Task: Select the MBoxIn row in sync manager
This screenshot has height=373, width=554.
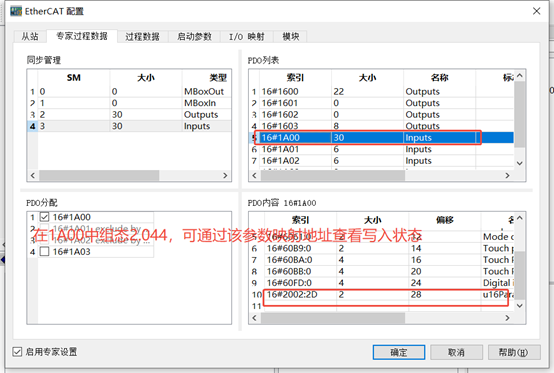Action: [129, 103]
